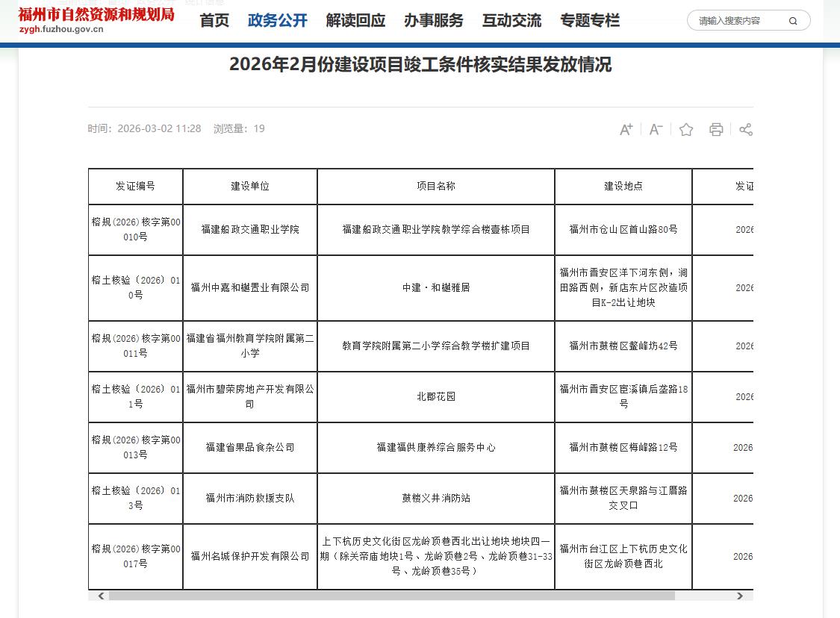Print the page using printer icon
Viewport: 840px width, 618px height.
tap(716, 129)
